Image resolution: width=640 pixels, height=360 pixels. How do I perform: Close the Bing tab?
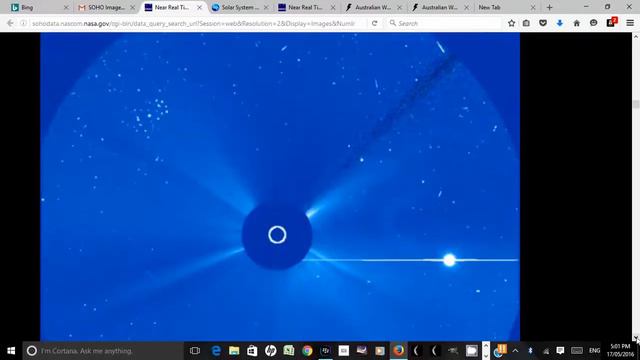click(x=66, y=7)
